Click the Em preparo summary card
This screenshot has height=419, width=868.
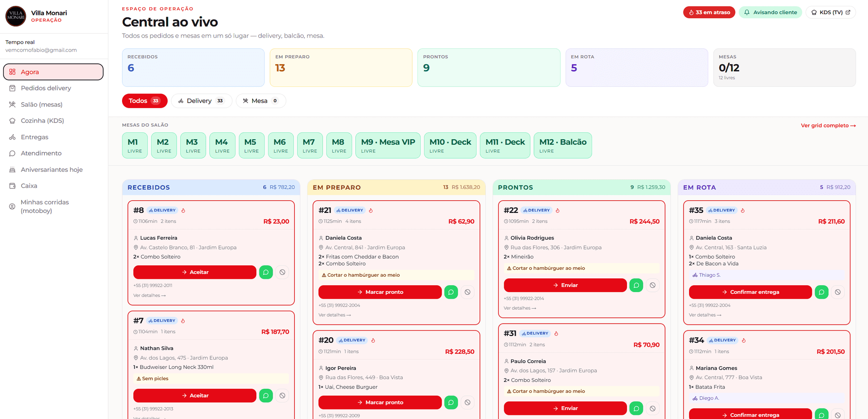(x=341, y=67)
